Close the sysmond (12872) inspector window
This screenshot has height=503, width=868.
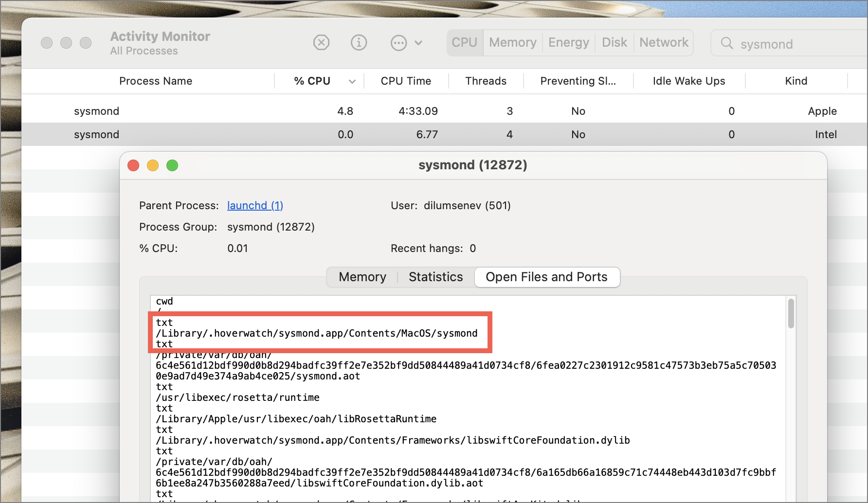pos(133,165)
